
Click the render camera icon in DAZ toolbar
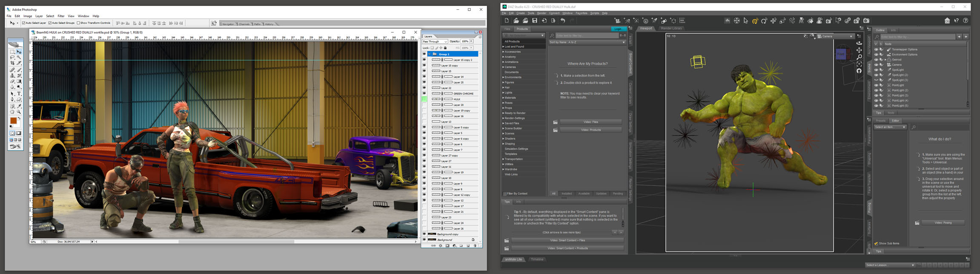click(866, 20)
